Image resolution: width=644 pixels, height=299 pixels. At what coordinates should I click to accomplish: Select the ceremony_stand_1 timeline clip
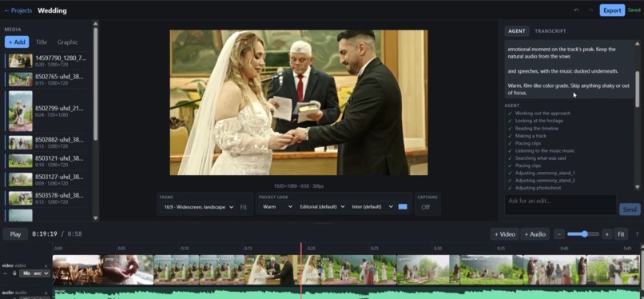177,270
